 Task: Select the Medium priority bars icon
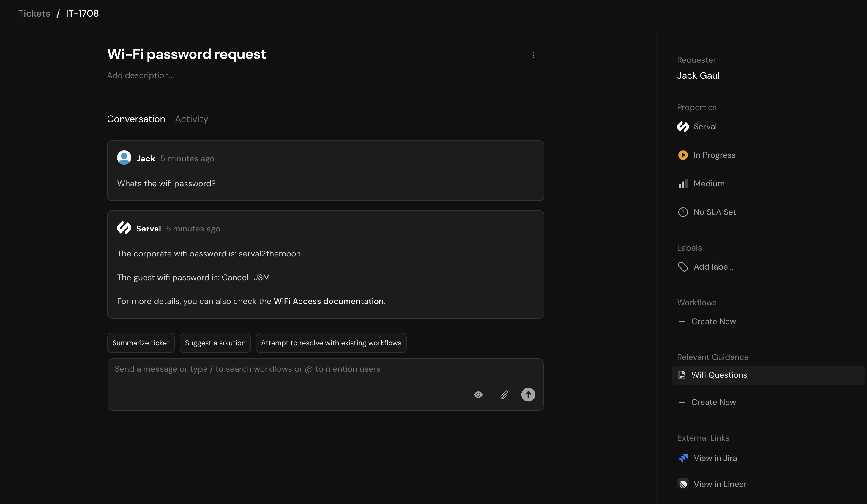click(683, 183)
